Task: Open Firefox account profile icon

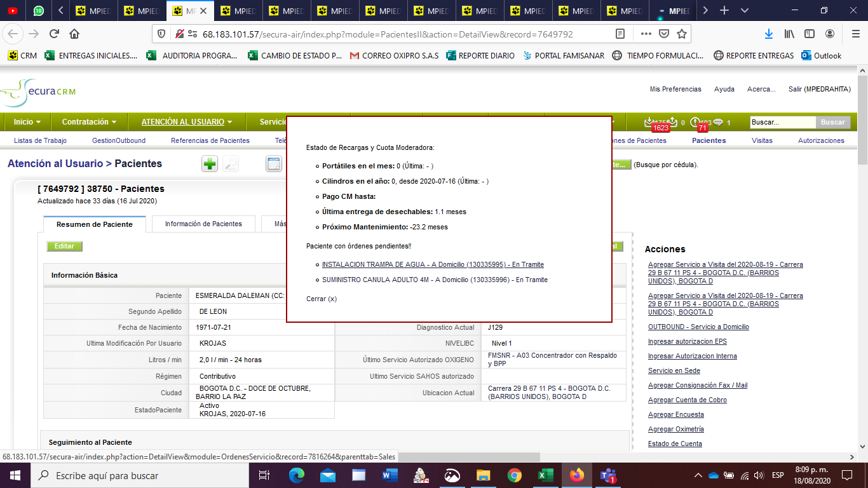Action: tap(830, 34)
